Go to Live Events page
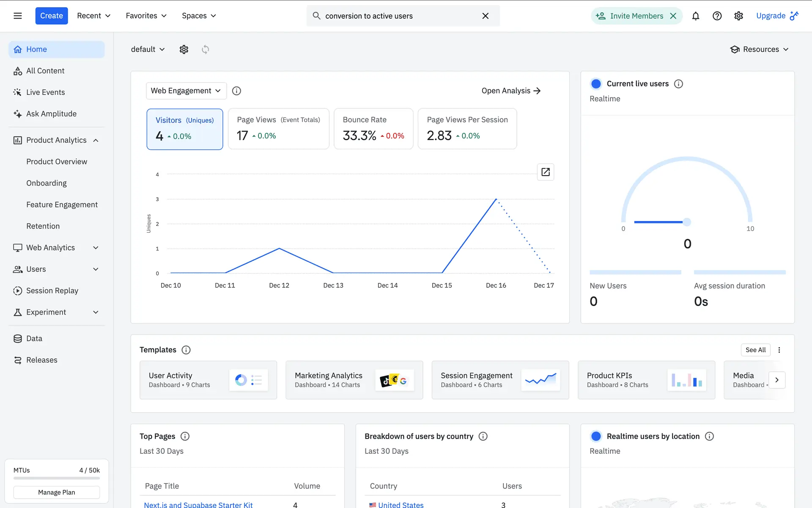Screen dimensions: 812x508 tap(45, 92)
